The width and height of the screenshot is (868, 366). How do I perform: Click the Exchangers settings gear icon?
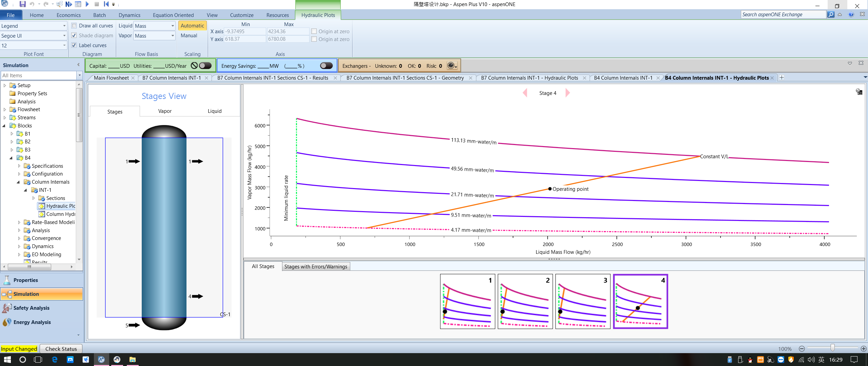click(x=451, y=66)
